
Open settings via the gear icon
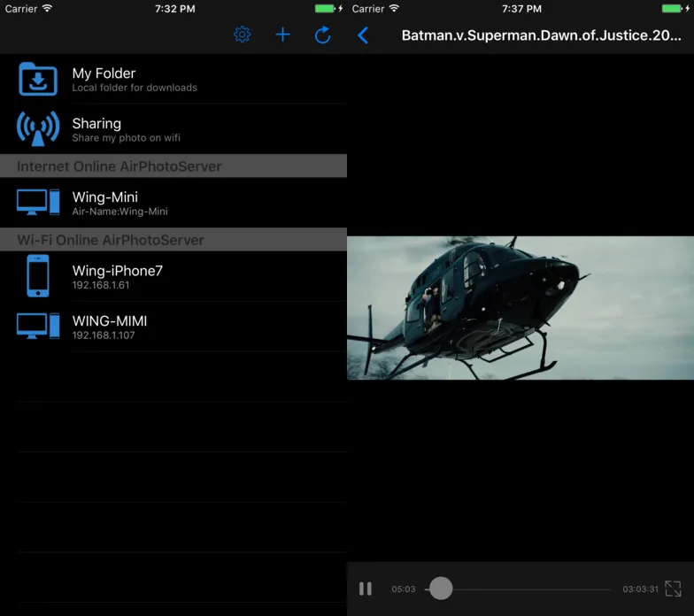(242, 35)
